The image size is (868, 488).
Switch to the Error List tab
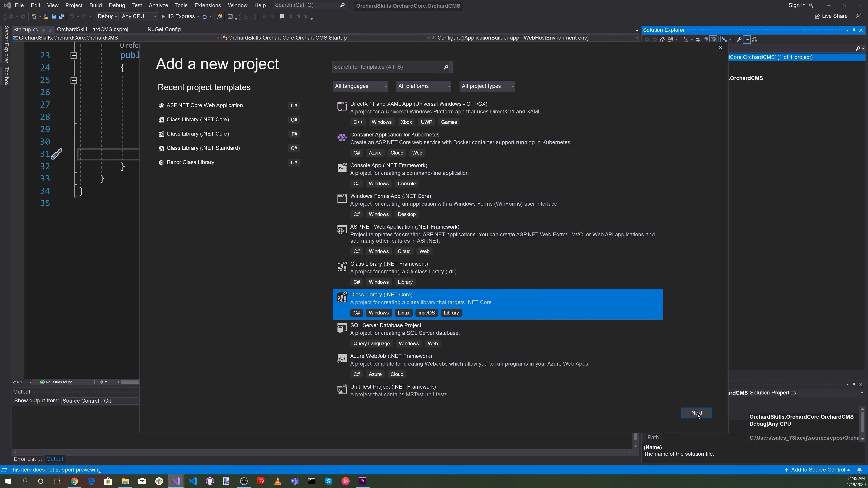[28, 459]
